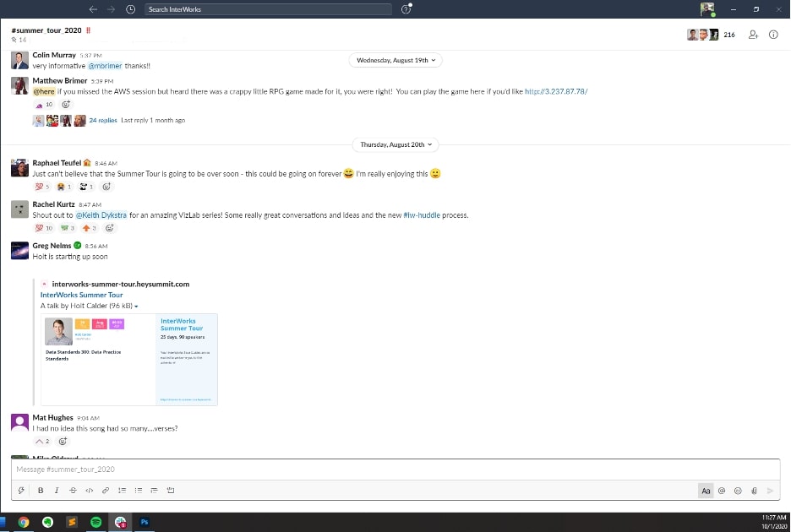Go forward with the forward arrow in top bar
The height and width of the screenshot is (532, 791).
coord(111,9)
